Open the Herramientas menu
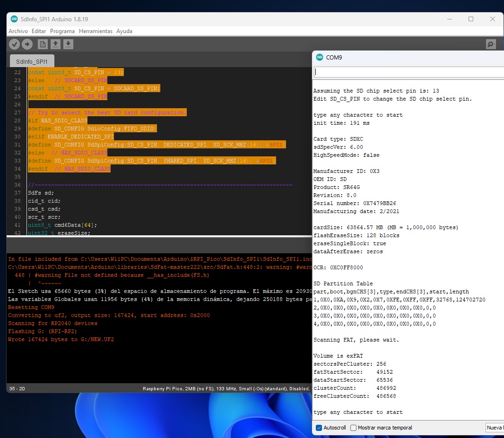This screenshot has width=504, height=438. point(96,31)
